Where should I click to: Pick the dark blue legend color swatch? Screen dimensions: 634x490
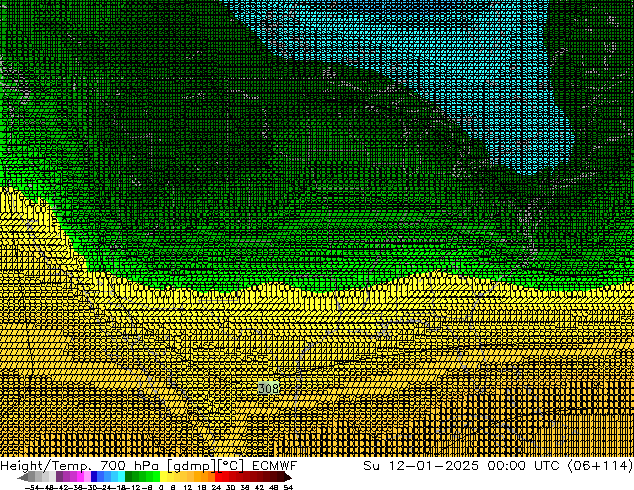tap(96, 478)
